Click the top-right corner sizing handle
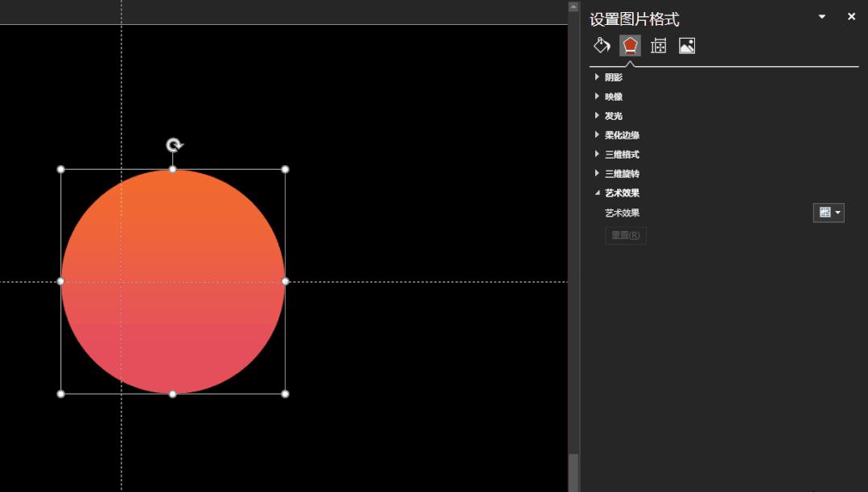This screenshot has height=492, width=868. tap(285, 170)
